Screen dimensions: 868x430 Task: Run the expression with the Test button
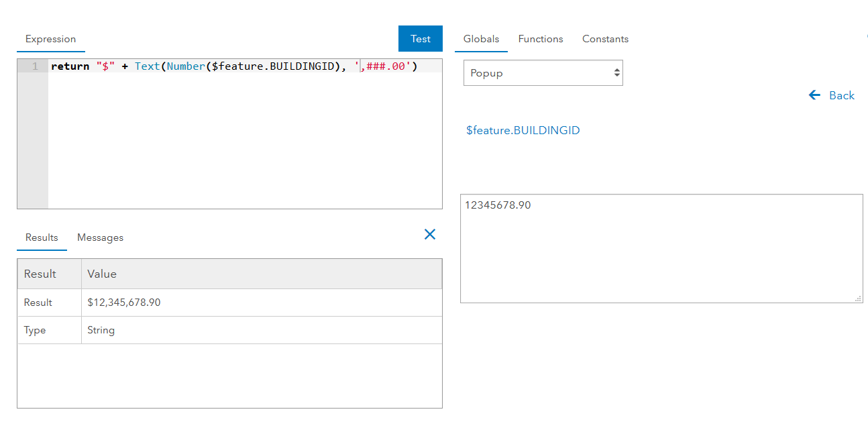click(x=420, y=39)
